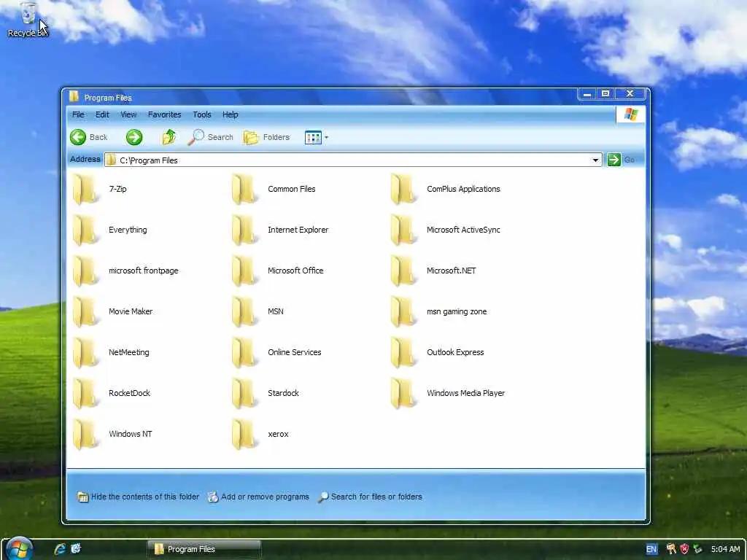
Task: Open the Tools menu
Action: coord(201,114)
